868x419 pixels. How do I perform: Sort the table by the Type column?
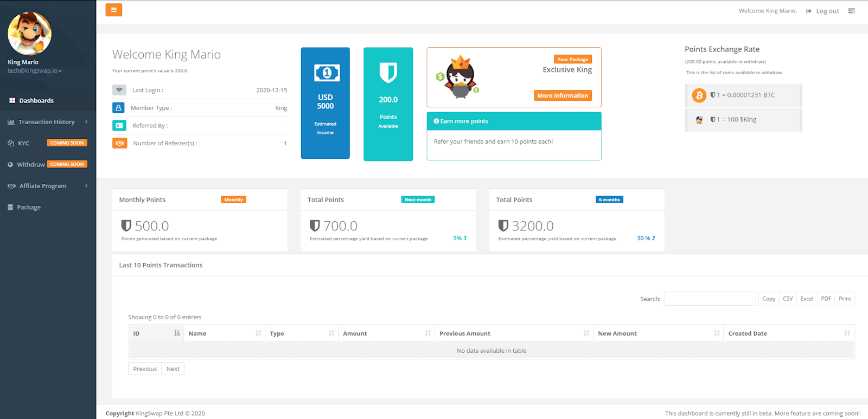[302, 333]
